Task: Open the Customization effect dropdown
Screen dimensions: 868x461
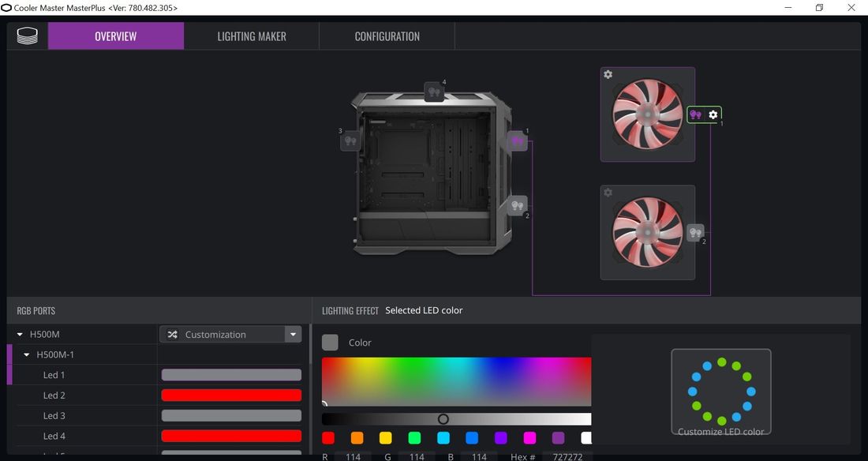Action: pyautogui.click(x=294, y=334)
